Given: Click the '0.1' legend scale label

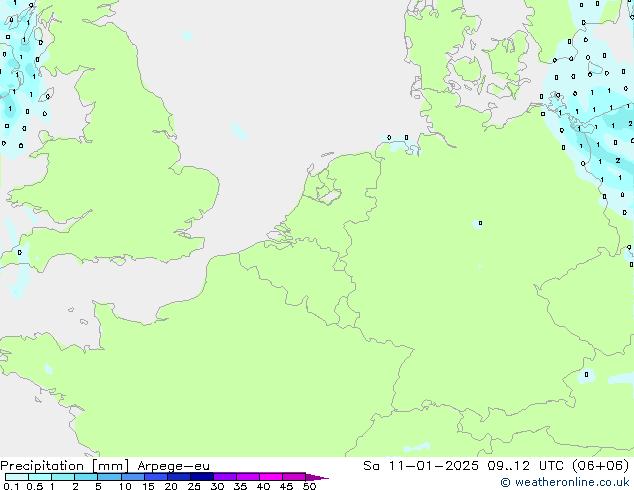Looking at the screenshot, I should tap(11, 486).
